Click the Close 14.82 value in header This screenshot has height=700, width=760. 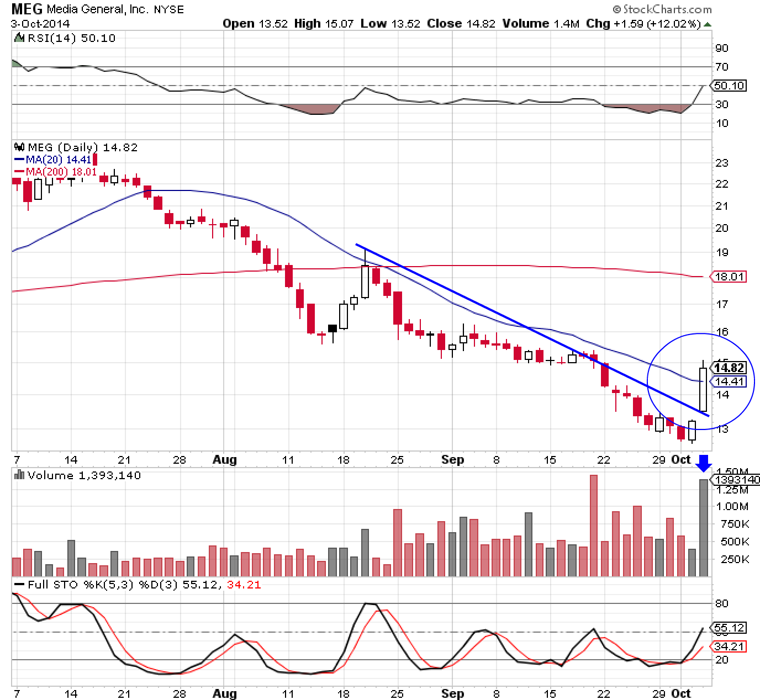[461, 24]
